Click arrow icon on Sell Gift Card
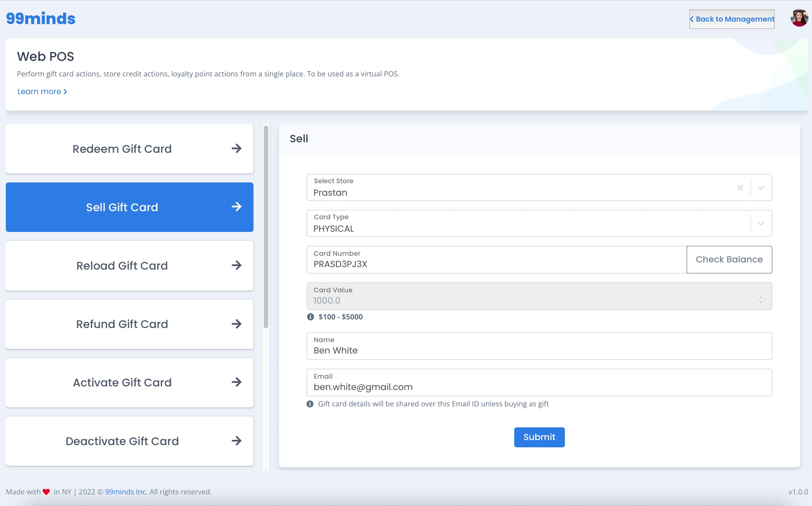812x506 pixels. click(x=237, y=207)
